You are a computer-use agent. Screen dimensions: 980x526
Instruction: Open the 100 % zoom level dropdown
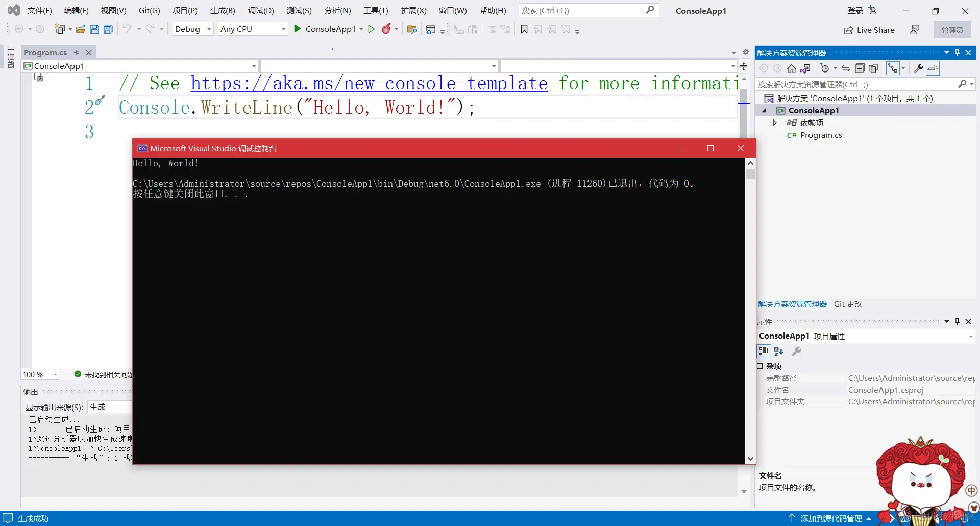pos(40,374)
